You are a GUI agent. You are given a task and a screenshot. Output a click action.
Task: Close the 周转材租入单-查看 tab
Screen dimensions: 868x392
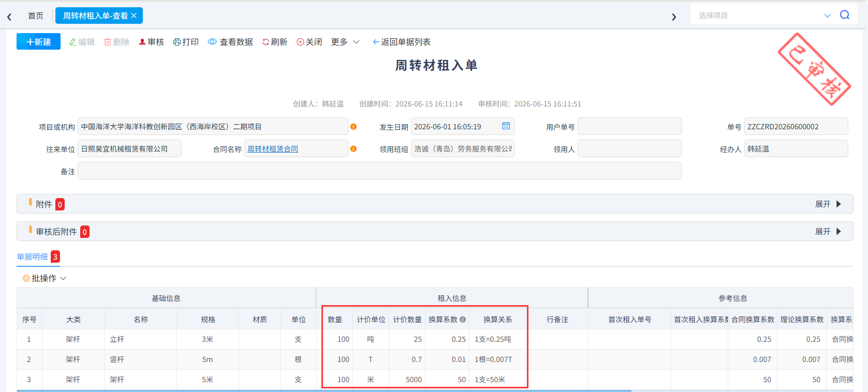(134, 16)
